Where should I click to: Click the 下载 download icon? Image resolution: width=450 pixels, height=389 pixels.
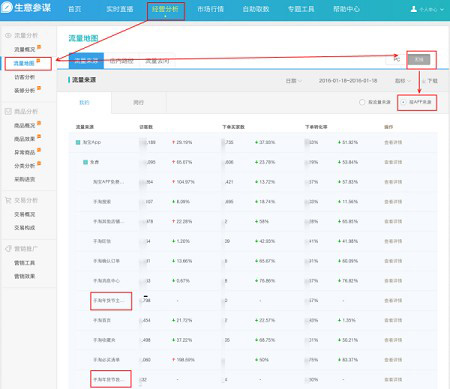pos(424,81)
